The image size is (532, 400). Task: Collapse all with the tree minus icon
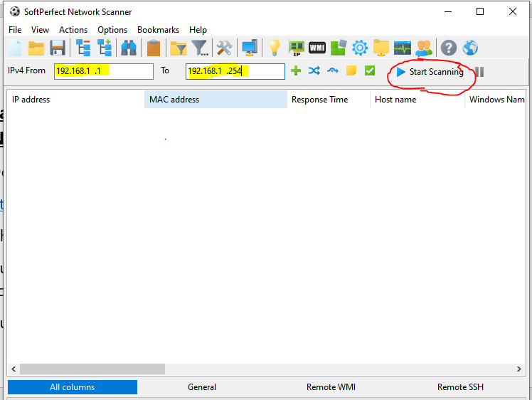pos(83,48)
